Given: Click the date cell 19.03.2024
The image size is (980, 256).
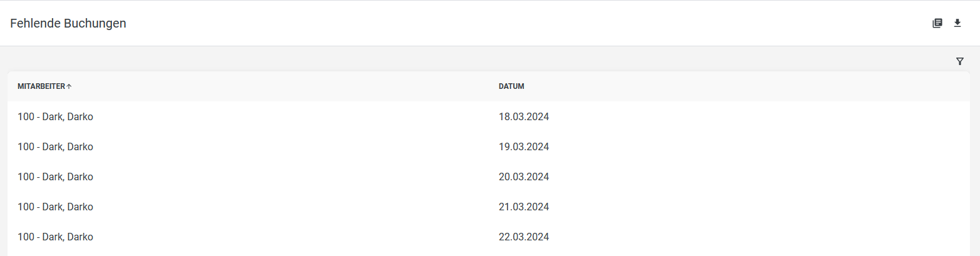Looking at the screenshot, I should (x=524, y=146).
